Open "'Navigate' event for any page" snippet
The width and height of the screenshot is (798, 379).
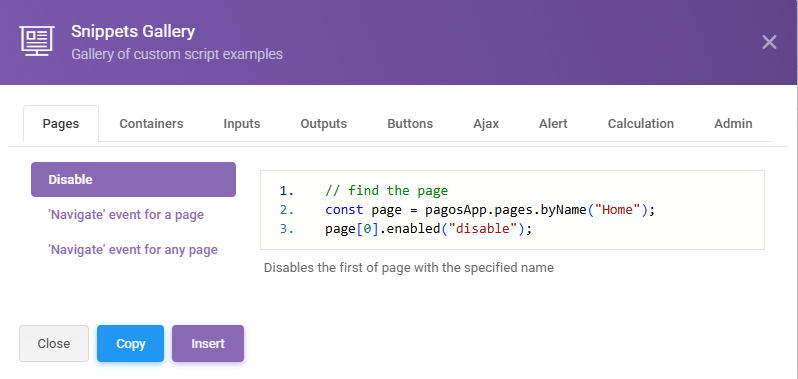point(133,250)
